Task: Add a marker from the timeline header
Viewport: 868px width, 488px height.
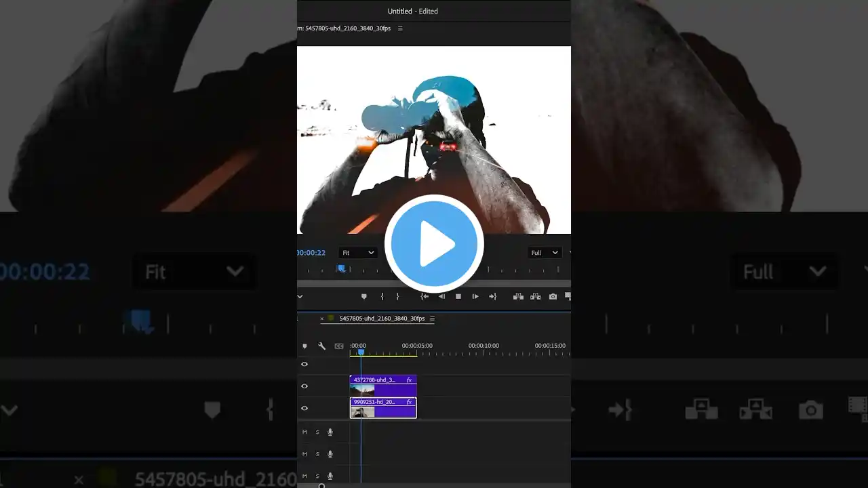Action: [304, 346]
